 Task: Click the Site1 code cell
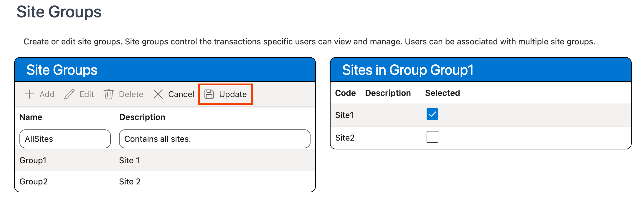[344, 115]
